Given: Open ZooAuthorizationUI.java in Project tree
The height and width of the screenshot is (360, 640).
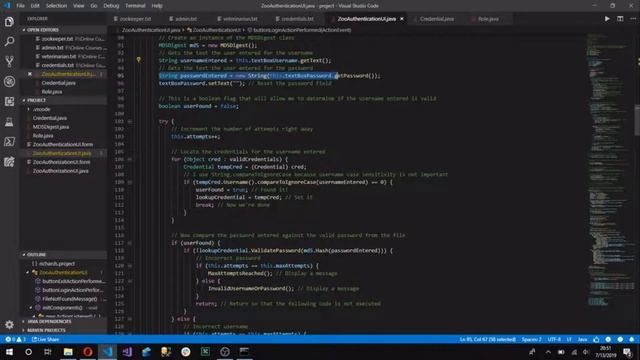Looking at the screenshot, I should point(60,171).
